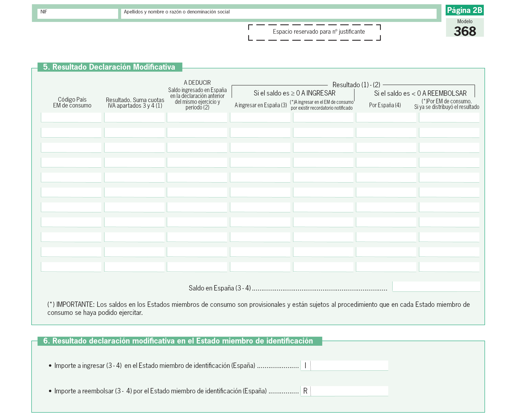Image resolution: width=520 pixels, height=420 pixels.
Task: Click the Por España (4) header
Action: [385, 105]
